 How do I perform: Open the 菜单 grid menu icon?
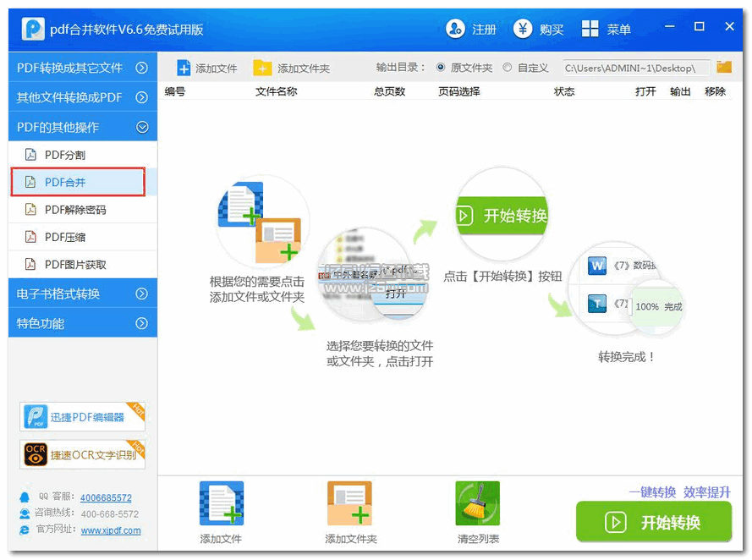coord(590,29)
